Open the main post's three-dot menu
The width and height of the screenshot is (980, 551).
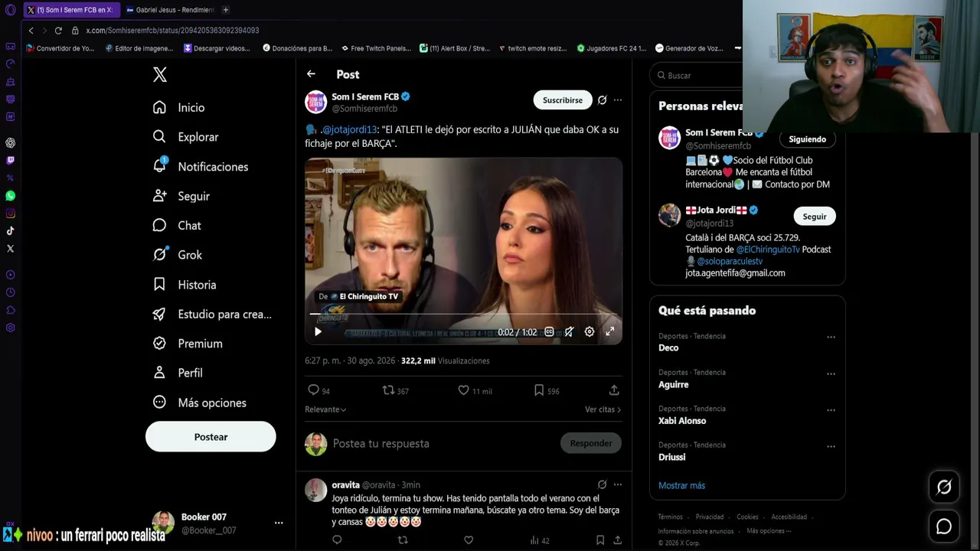(618, 100)
